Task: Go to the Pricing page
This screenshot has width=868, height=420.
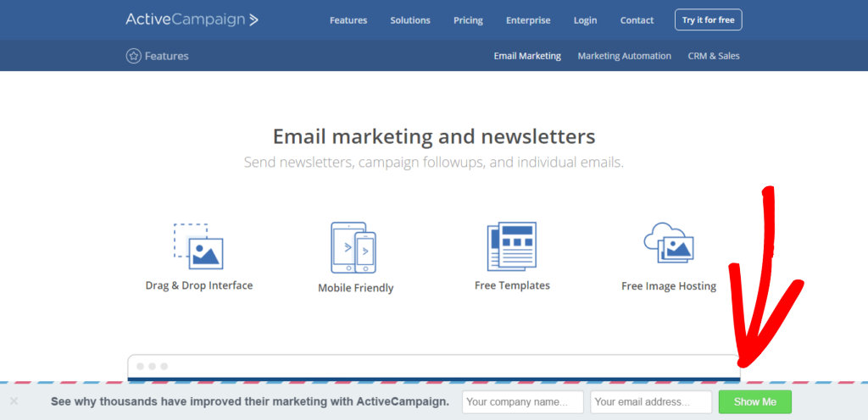Action: point(468,20)
